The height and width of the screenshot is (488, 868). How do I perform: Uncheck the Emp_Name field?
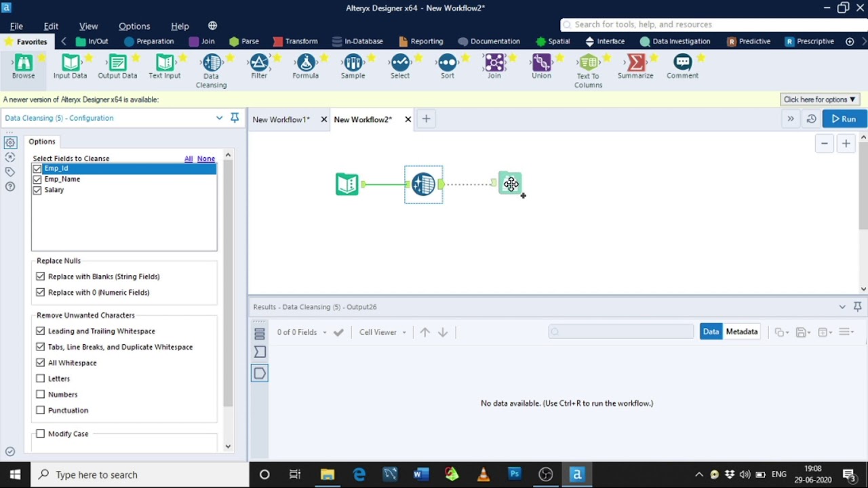(x=37, y=180)
